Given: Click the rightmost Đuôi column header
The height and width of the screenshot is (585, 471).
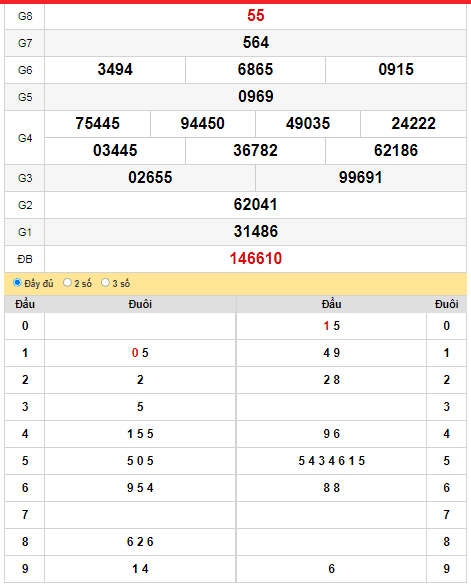Looking at the screenshot, I should (x=446, y=304).
